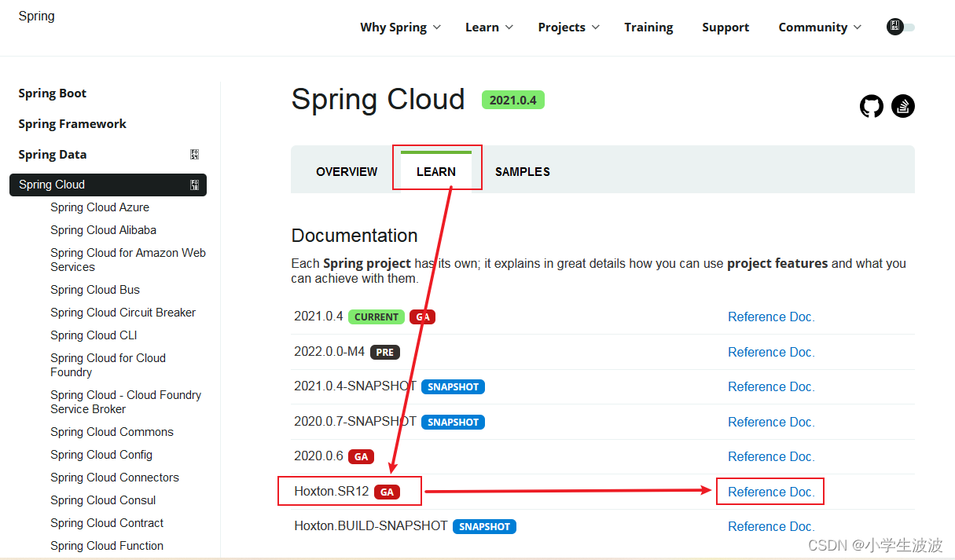Image resolution: width=955 pixels, height=560 pixels.
Task: Open Spring Cloud for Amazon Web Services
Action: click(x=128, y=260)
